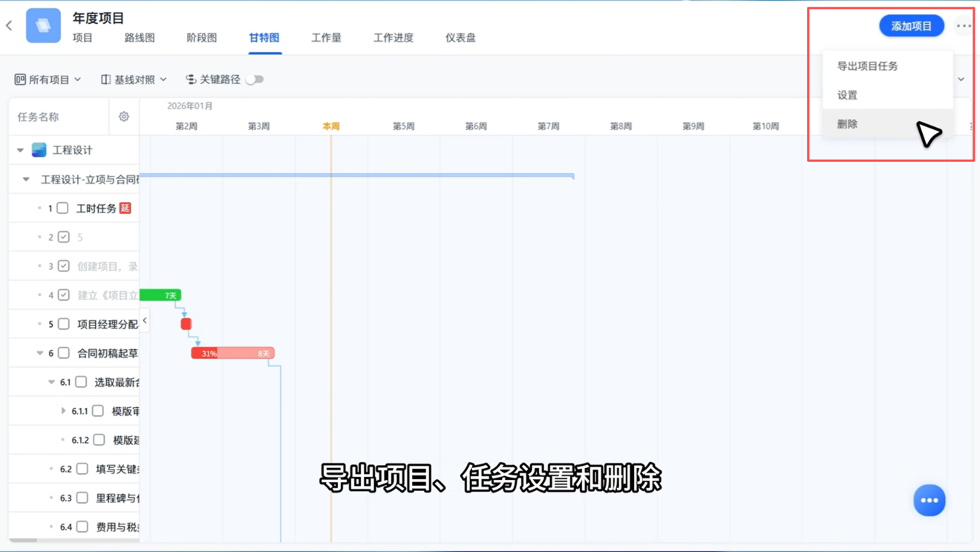The image size is (980, 552).
Task: Choose 设置 from menu
Action: (x=888, y=95)
